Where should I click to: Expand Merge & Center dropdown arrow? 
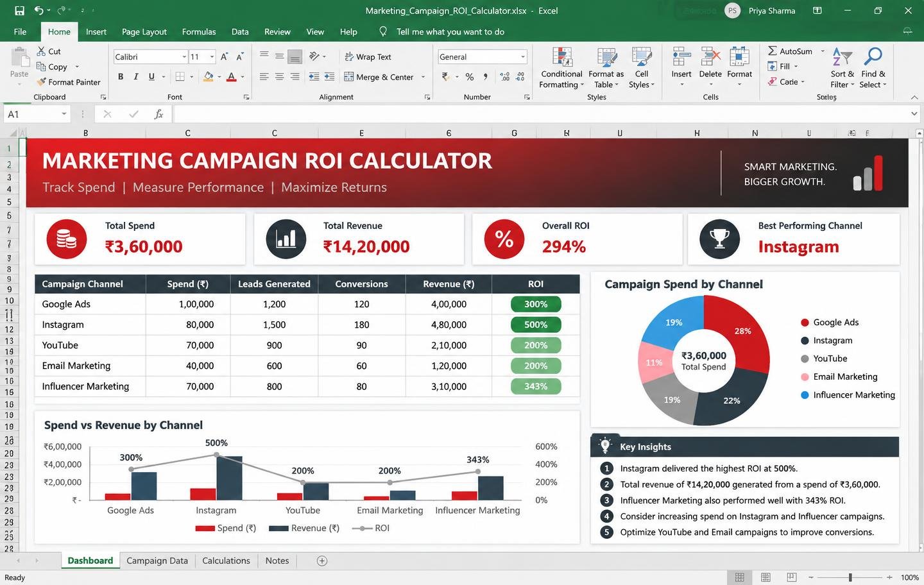tap(424, 78)
